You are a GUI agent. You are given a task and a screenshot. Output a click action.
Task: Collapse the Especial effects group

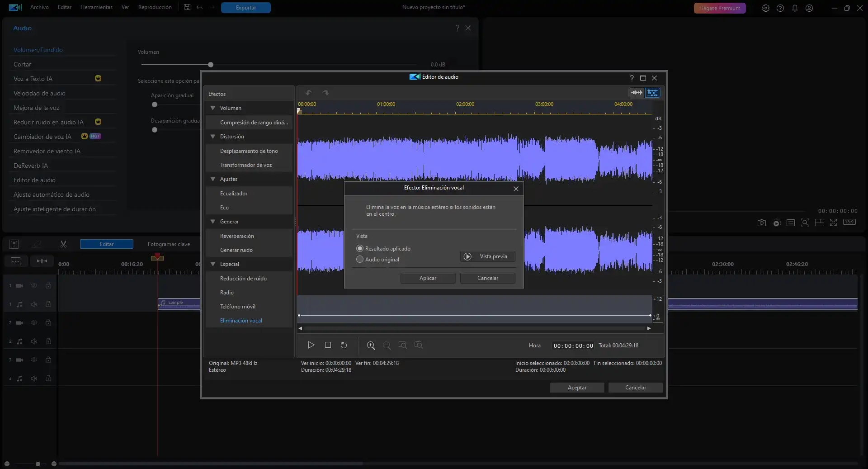pyautogui.click(x=213, y=264)
